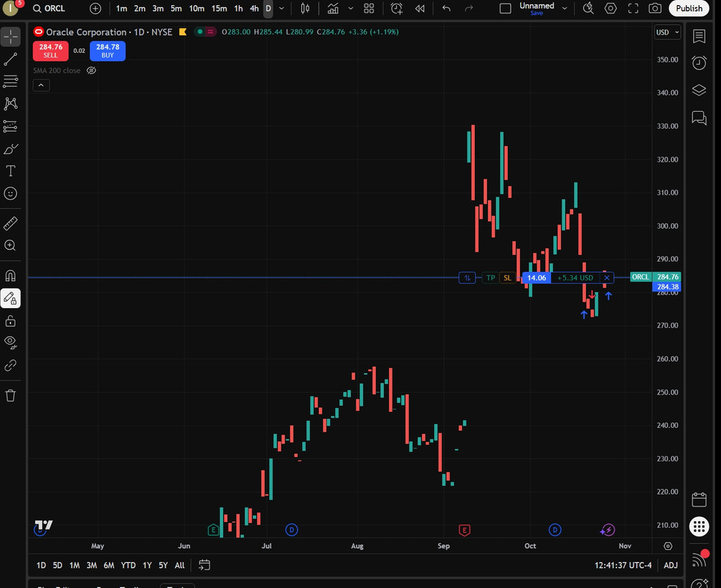Activate the zoom in tool
The width and height of the screenshot is (721, 588).
point(10,245)
